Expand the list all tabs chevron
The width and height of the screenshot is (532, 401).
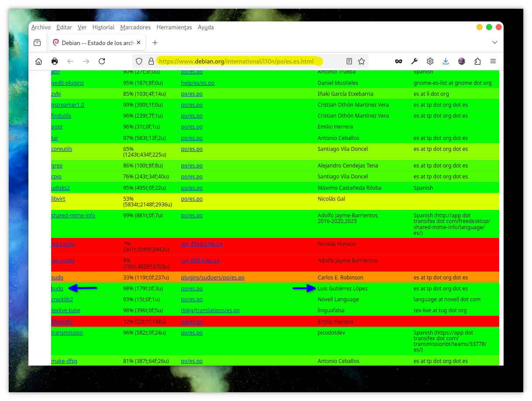point(495,42)
